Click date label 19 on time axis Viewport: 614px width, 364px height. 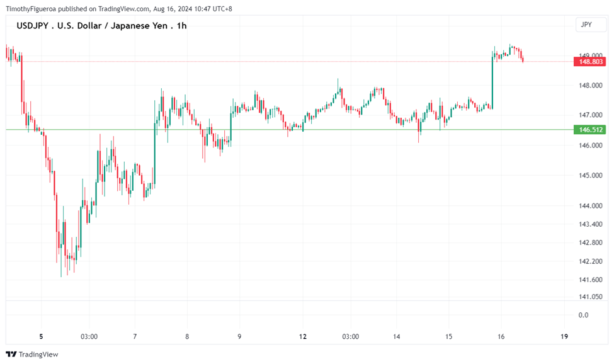[x=564, y=336]
